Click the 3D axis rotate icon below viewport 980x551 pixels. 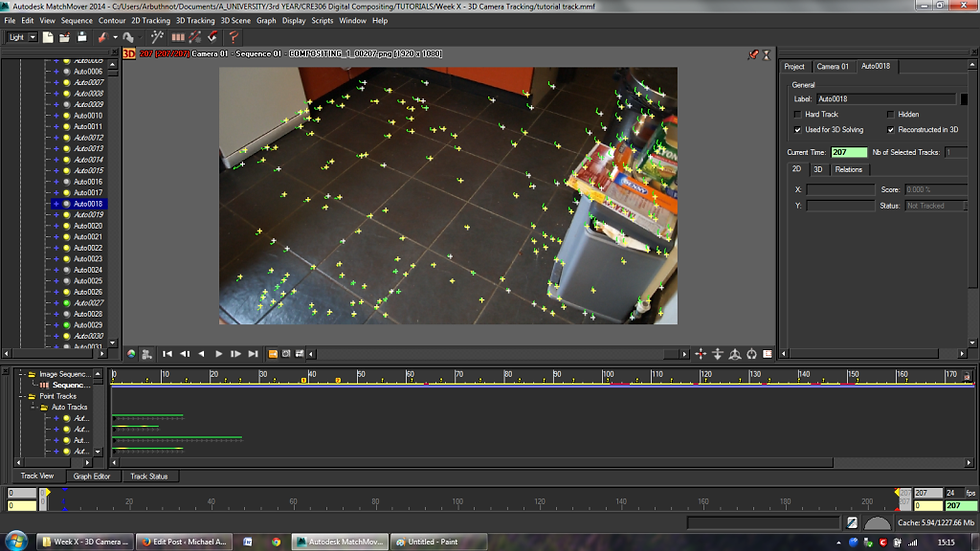735,354
